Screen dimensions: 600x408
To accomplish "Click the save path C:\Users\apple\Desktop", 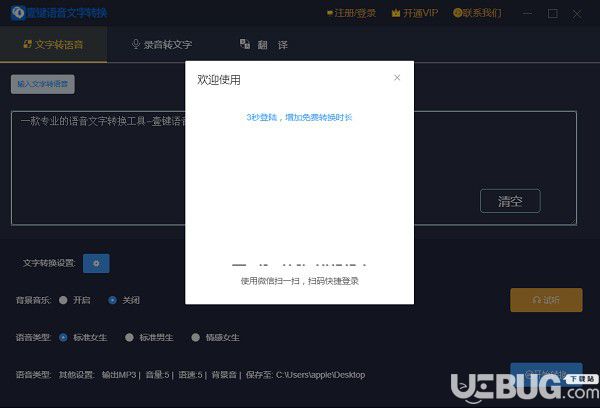I will pyautogui.click(x=320, y=375).
